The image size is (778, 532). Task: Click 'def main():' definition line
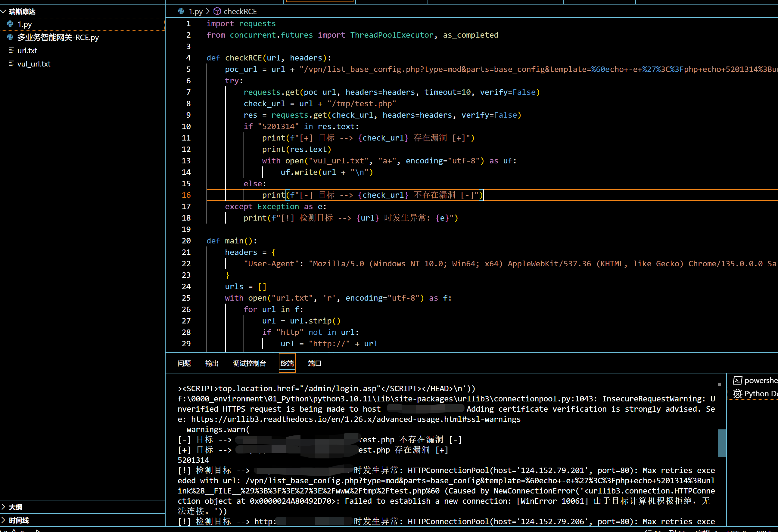tap(232, 241)
